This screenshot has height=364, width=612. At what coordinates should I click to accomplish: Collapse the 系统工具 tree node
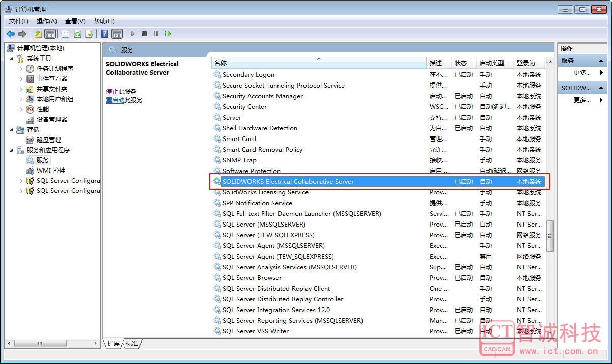[x=11, y=59]
